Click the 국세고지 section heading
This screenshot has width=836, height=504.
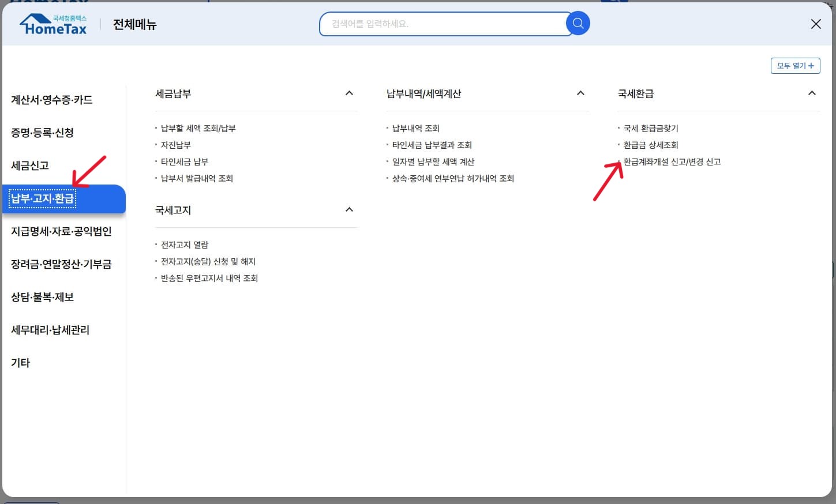[173, 210]
